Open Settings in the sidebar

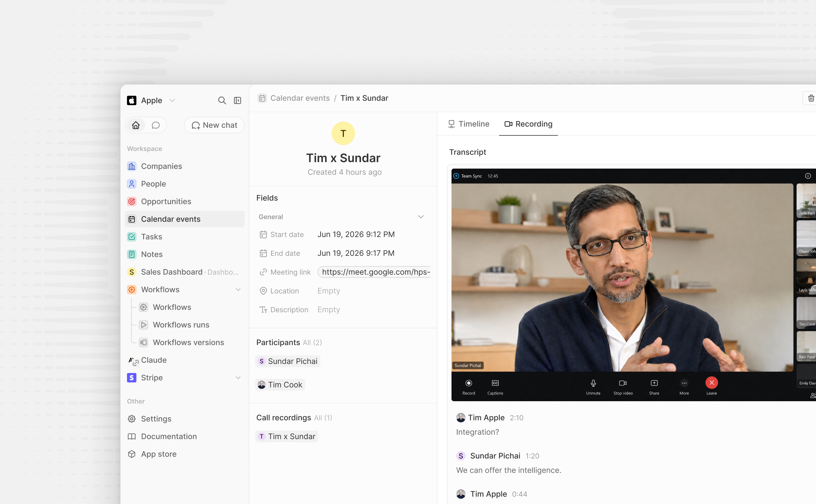[x=185, y=419]
